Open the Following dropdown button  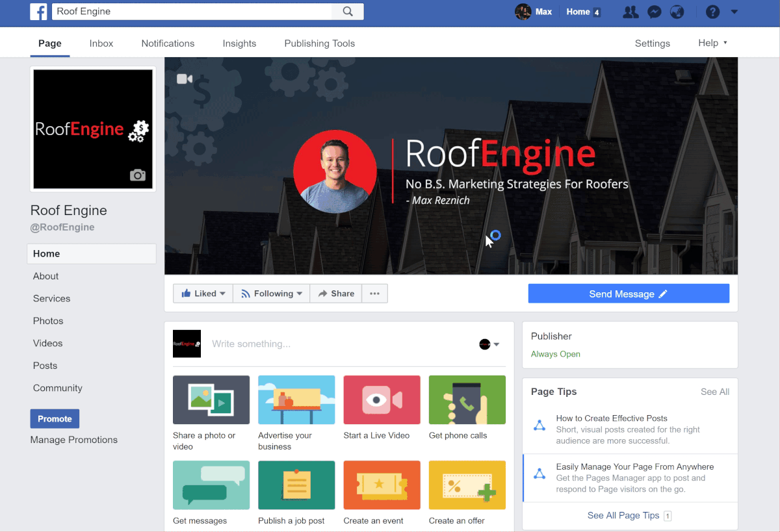[271, 294]
